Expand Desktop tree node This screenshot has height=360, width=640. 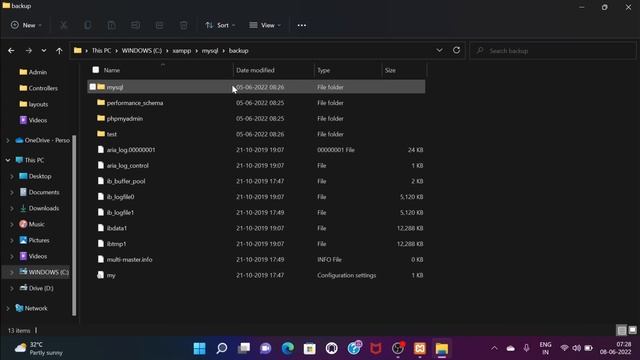12,176
